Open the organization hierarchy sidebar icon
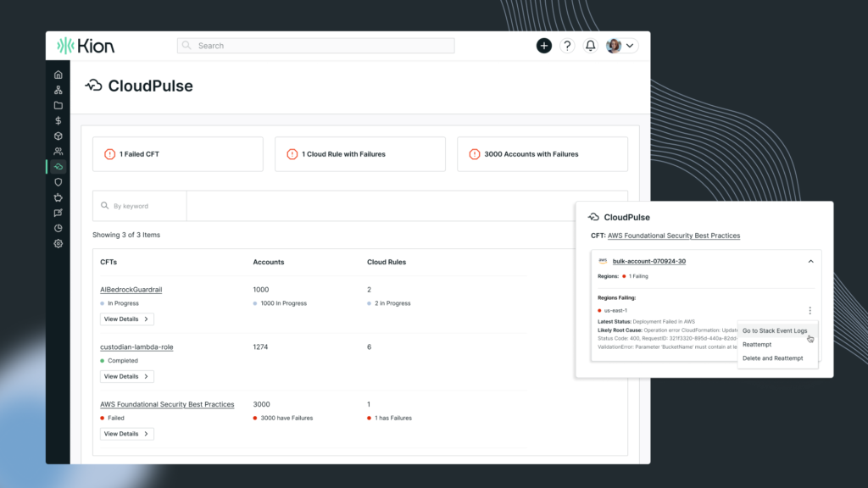 pyautogui.click(x=58, y=90)
